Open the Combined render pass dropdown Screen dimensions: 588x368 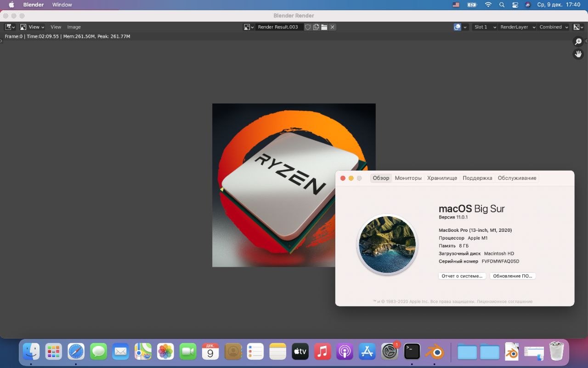coord(553,27)
